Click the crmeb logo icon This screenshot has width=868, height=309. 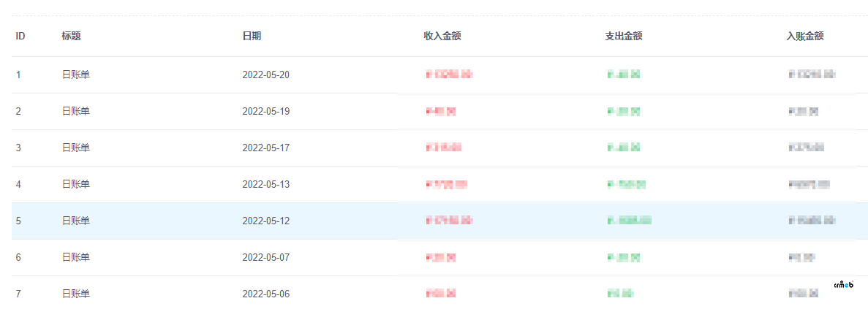click(x=844, y=285)
